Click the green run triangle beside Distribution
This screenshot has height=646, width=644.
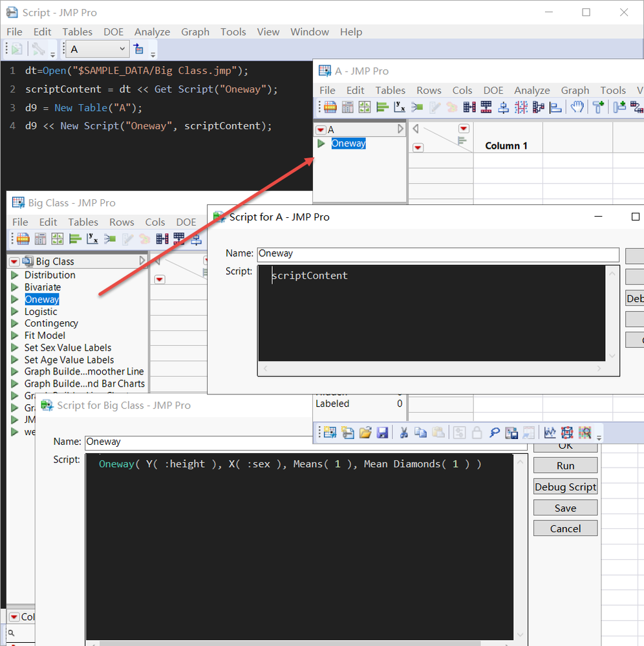tap(14, 275)
